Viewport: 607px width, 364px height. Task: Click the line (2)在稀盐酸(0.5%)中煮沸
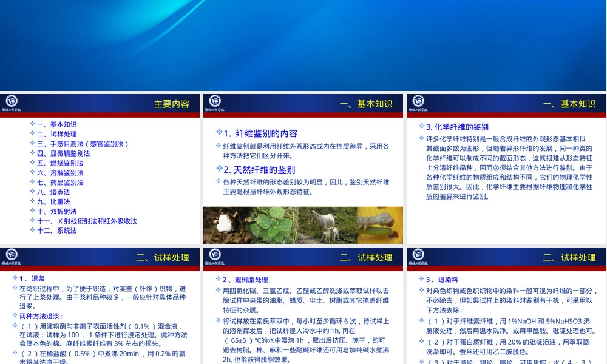(103, 357)
